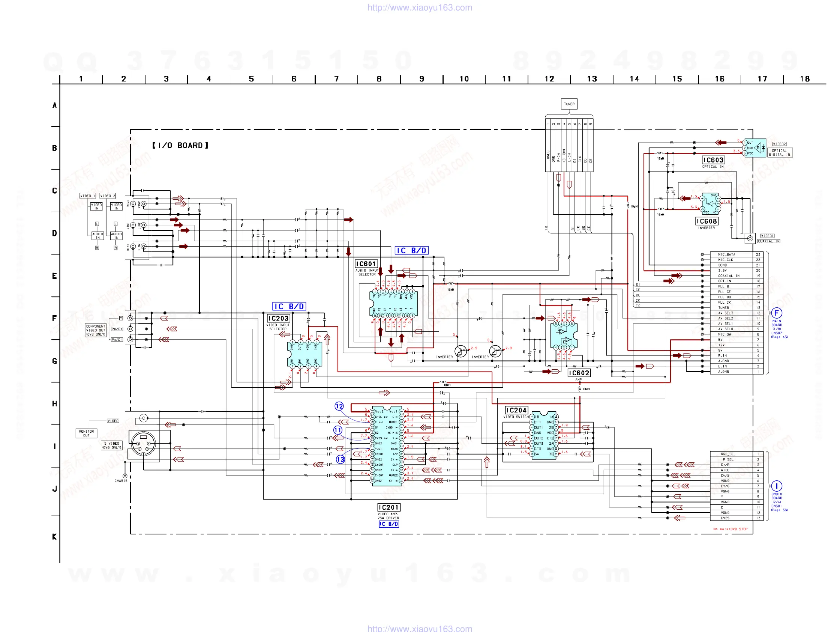Click the blue circled 11 marker
840x632 pixels.
337,430
